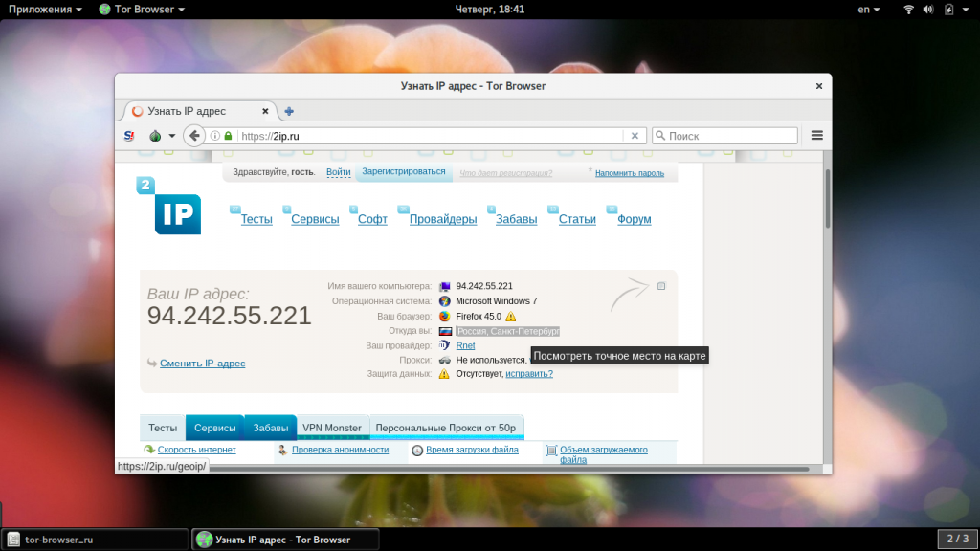Select the VPN Monster tab

coord(332,428)
